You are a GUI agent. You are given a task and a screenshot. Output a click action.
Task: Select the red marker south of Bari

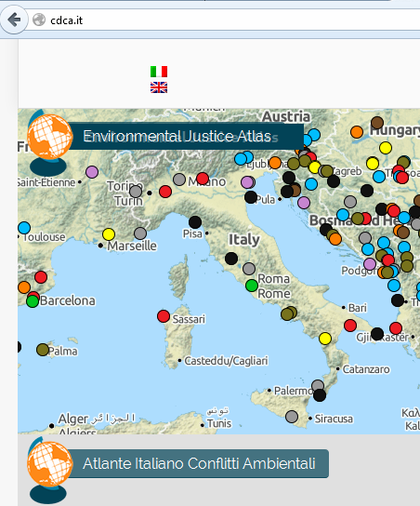(x=350, y=326)
